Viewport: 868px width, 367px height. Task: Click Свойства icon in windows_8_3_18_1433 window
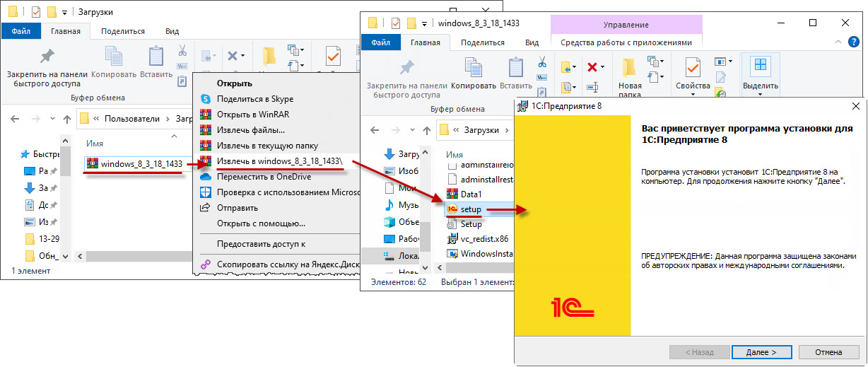tap(693, 69)
